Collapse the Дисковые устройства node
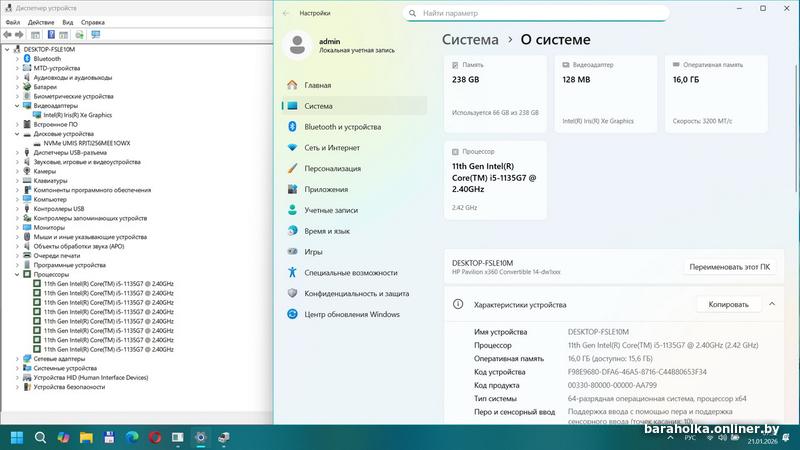 [17, 134]
